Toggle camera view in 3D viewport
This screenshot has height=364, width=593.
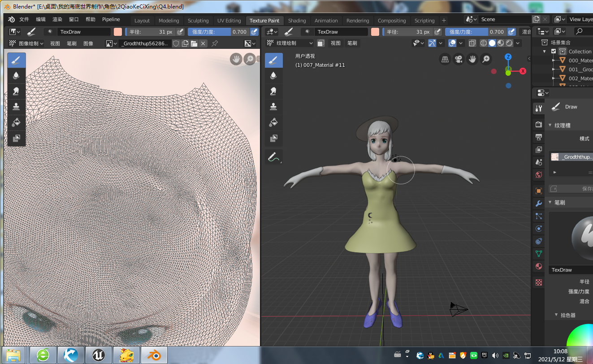(459, 59)
